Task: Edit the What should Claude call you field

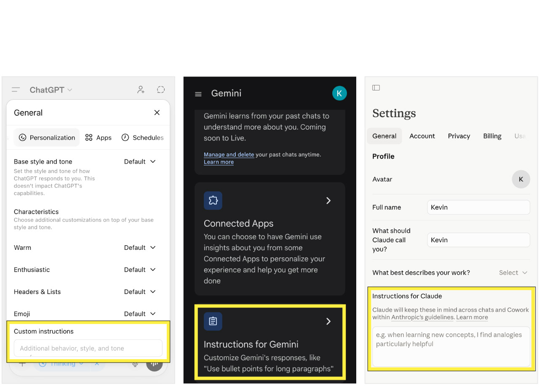Action: click(x=478, y=240)
